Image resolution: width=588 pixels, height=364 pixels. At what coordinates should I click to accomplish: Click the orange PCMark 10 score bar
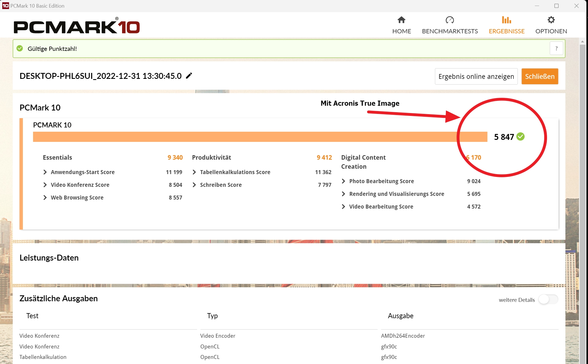point(260,137)
